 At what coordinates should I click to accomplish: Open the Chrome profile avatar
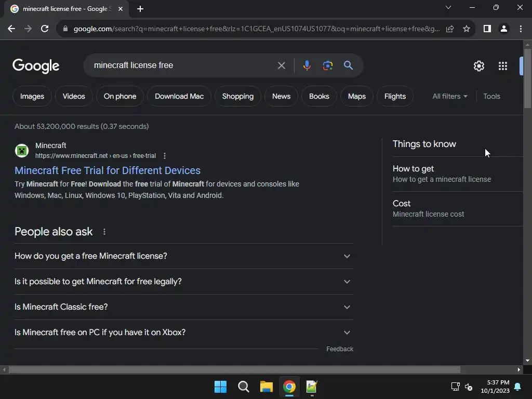[x=504, y=29]
